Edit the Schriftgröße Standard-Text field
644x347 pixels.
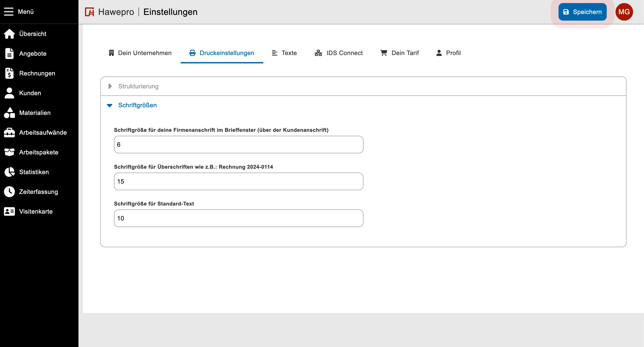[x=238, y=218]
